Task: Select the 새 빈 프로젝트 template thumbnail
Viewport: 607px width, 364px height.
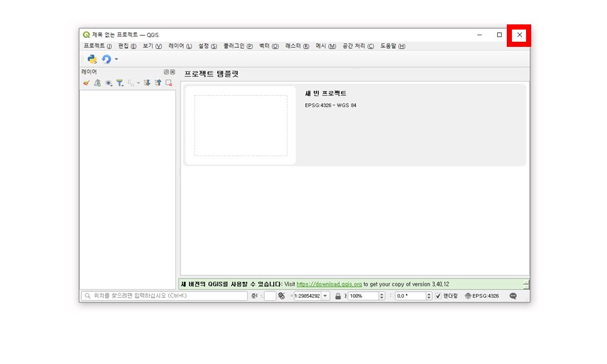Action: tap(241, 125)
